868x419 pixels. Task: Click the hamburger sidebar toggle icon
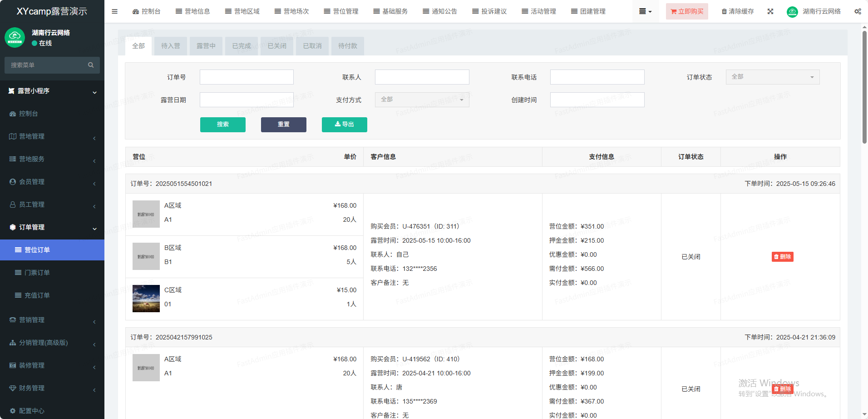coord(114,11)
